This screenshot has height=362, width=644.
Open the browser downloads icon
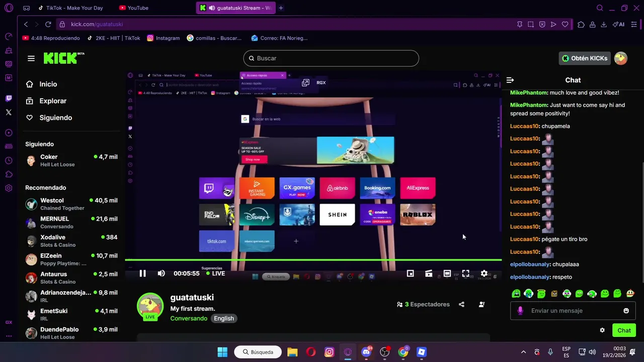(x=603, y=24)
